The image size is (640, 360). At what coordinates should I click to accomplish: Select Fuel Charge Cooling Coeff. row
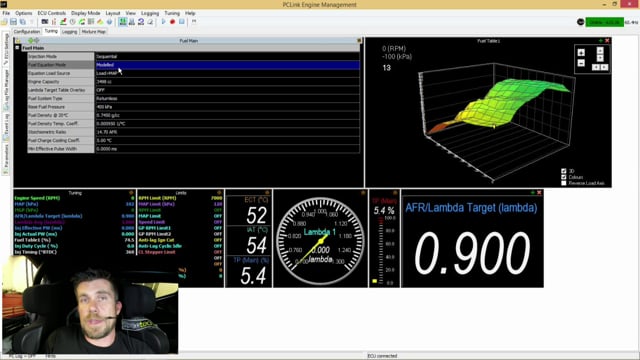coord(193,140)
